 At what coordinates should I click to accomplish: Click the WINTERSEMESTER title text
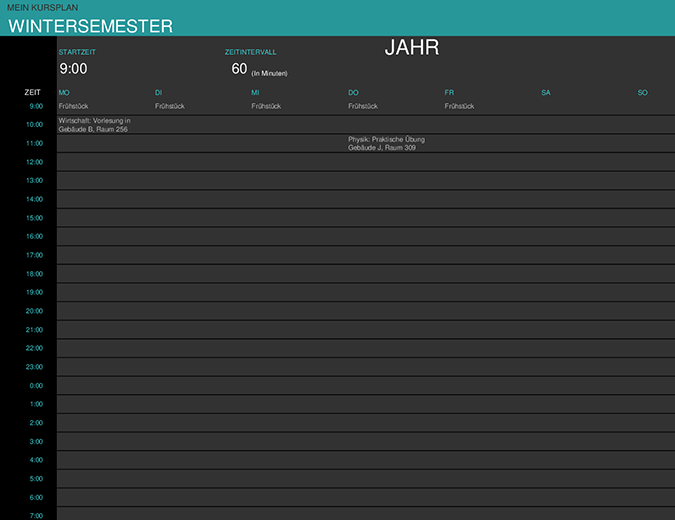click(x=90, y=27)
